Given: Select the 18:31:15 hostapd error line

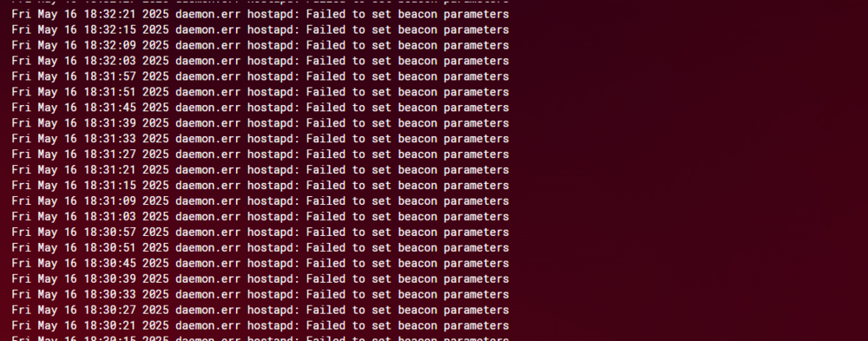Looking at the screenshot, I should pyautogui.click(x=260, y=185).
